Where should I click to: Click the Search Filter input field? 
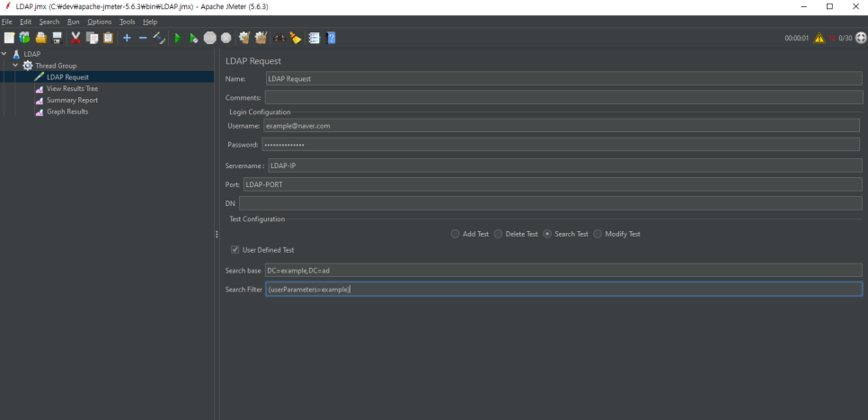[x=563, y=289]
